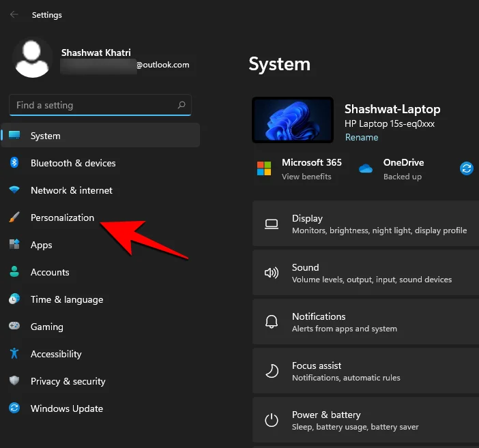Click the Shashwat Khatri account name

96,53
